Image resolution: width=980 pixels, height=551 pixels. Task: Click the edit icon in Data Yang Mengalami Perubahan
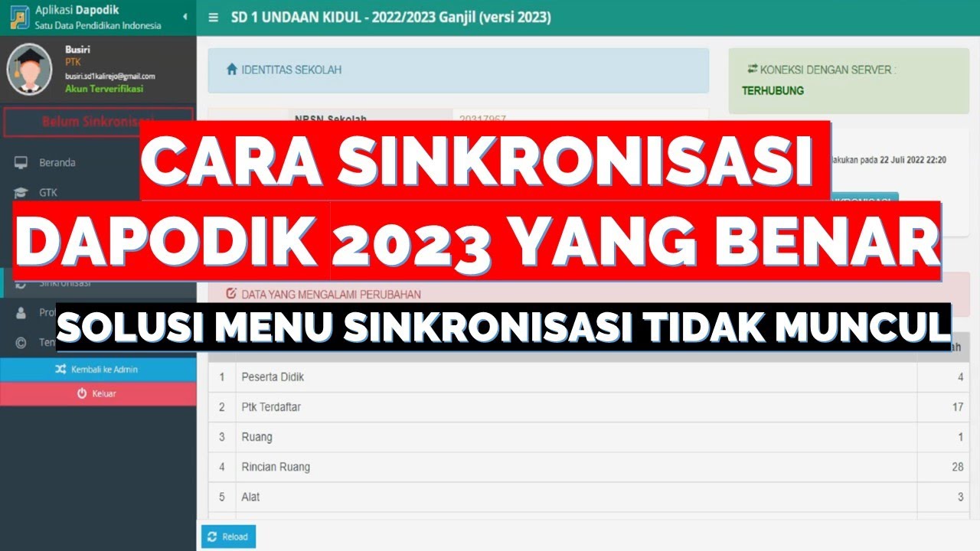click(x=231, y=294)
